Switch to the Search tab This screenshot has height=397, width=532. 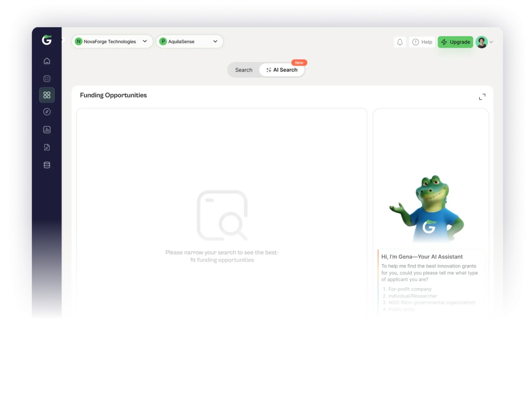point(243,70)
